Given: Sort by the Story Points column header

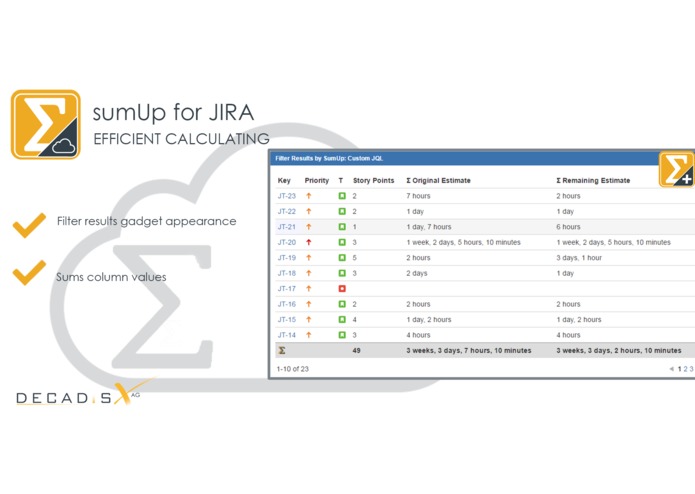Looking at the screenshot, I should pyautogui.click(x=374, y=180).
